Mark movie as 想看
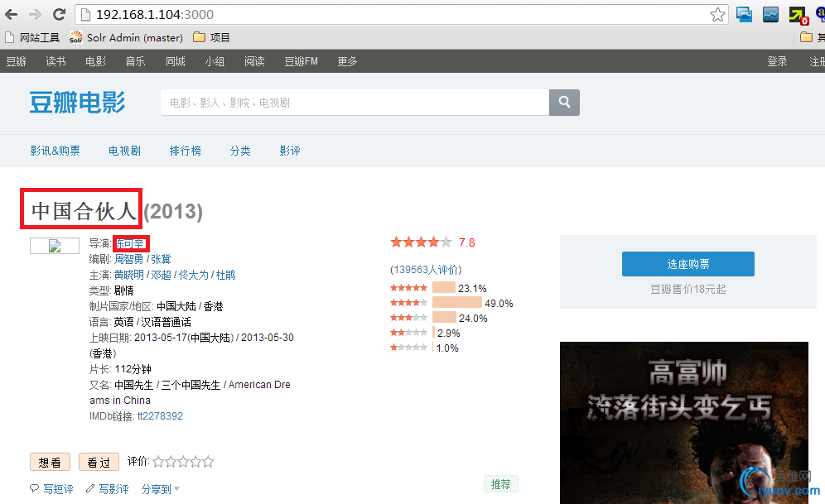The image size is (825, 504). (x=50, y=463)
